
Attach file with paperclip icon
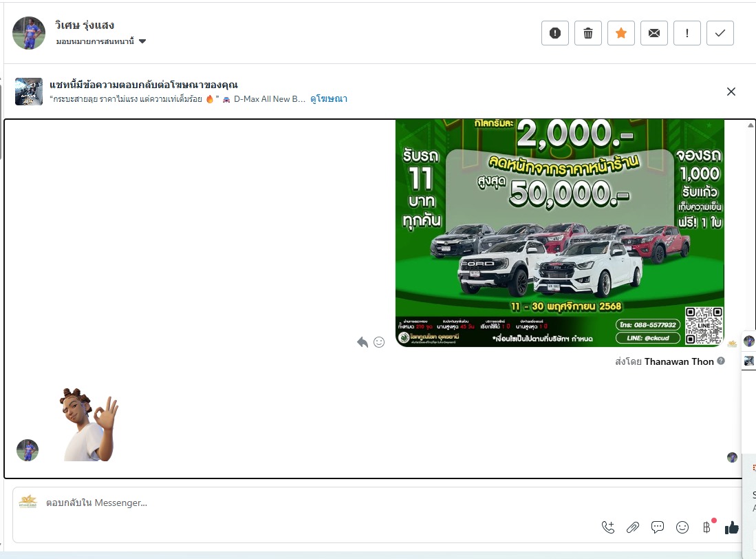pos(633,527)
